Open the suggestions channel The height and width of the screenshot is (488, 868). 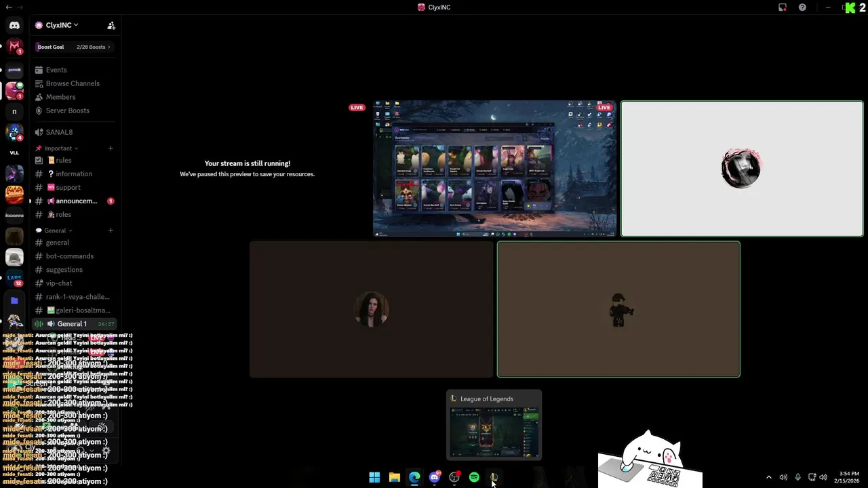point(75,270)
